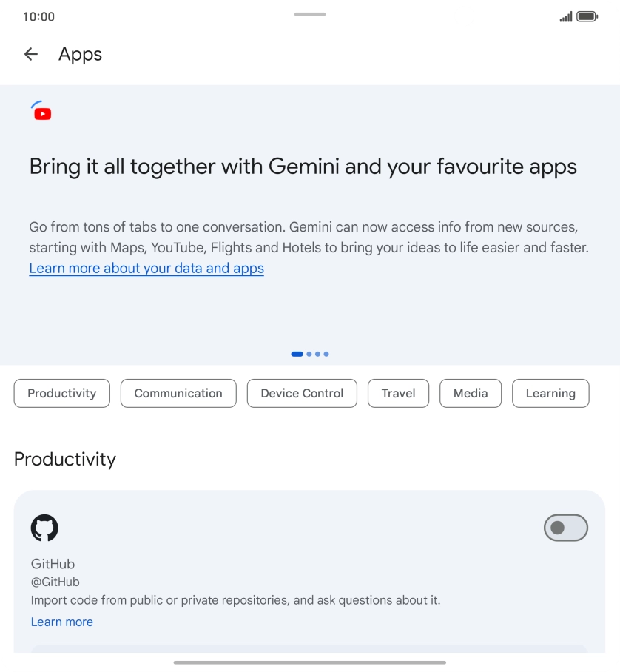This screenshot has height=672, width=620.
Task: Select the Productivity category chip
Action: click(x=62, y=394)
